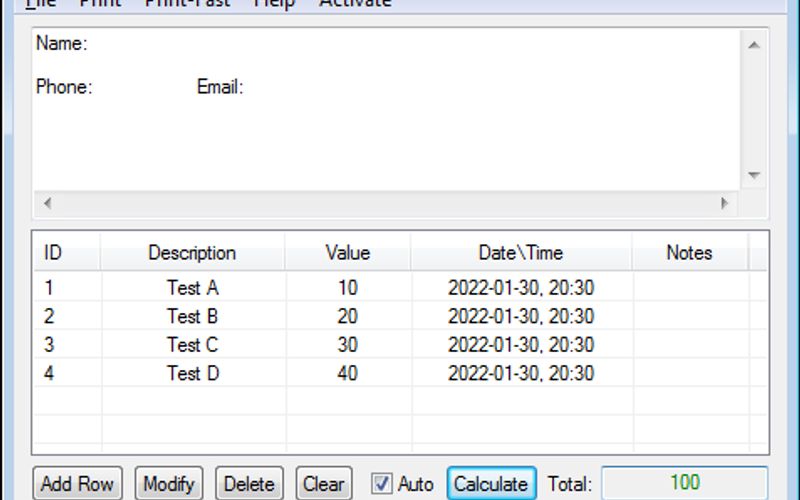Select the Test A row

pyautogui.click(x=192, y=288)
